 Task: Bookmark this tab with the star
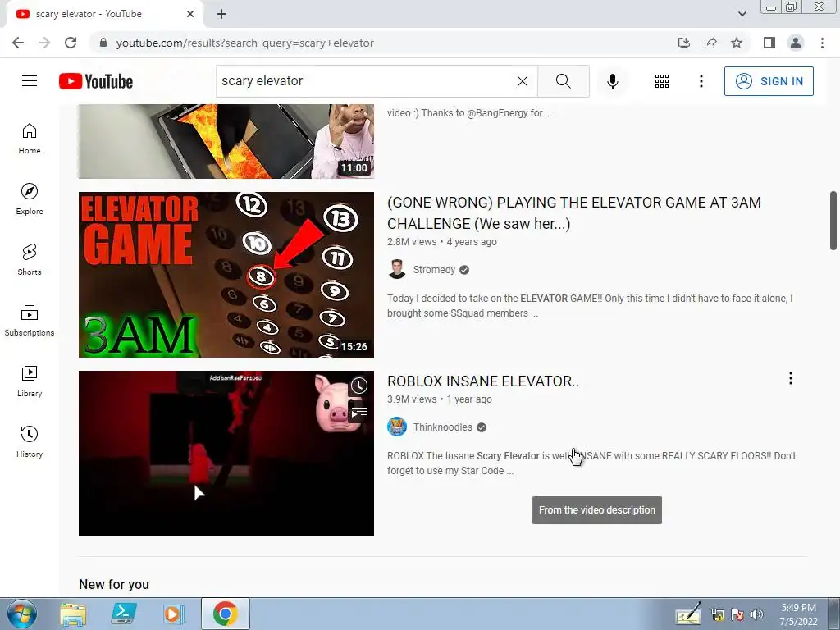coord(737,43)
